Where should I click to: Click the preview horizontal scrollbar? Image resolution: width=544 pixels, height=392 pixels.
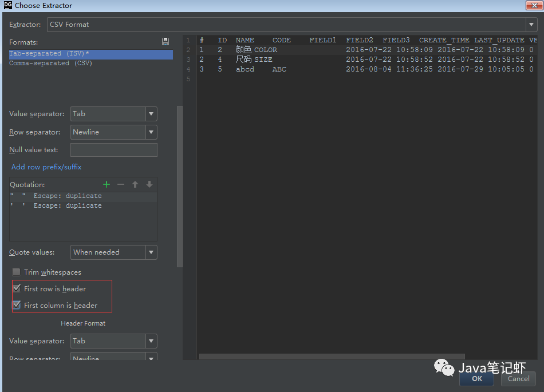[x=332, y=357]
